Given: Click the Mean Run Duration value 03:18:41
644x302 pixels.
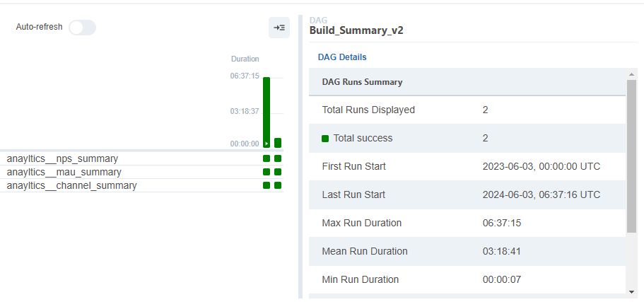Looking at the screenshot, I should coord(502,252).
